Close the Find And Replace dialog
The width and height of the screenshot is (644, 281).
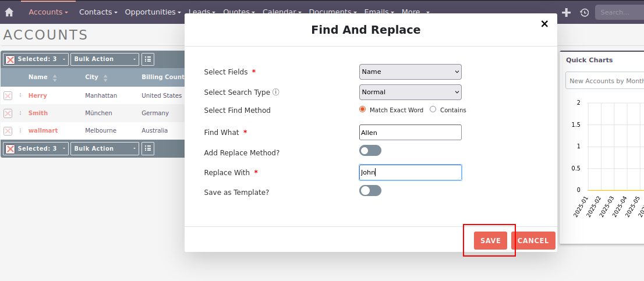pos(544,24)
